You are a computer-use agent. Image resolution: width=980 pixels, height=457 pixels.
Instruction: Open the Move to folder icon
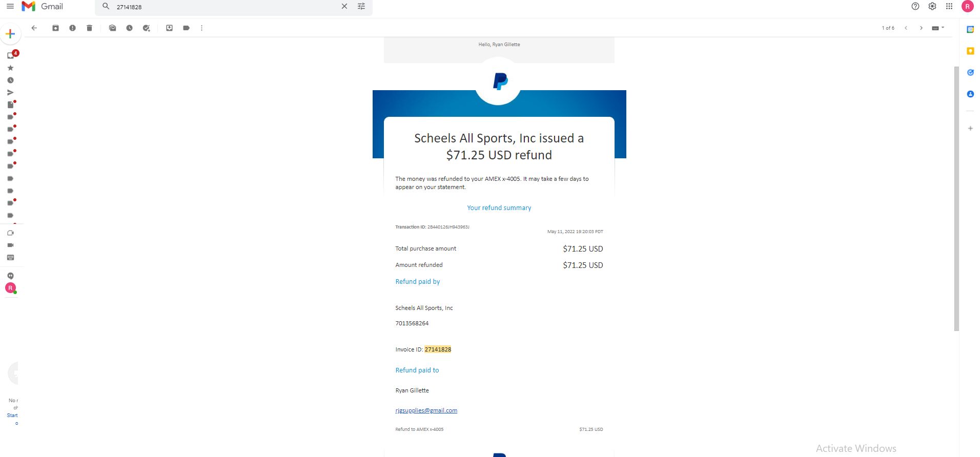[x=169, y=28]
